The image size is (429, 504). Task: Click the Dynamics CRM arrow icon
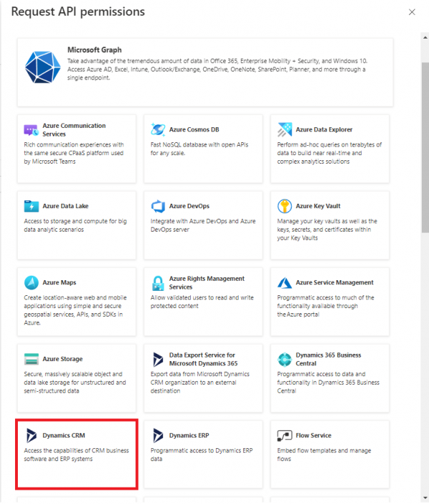point(31,435)
